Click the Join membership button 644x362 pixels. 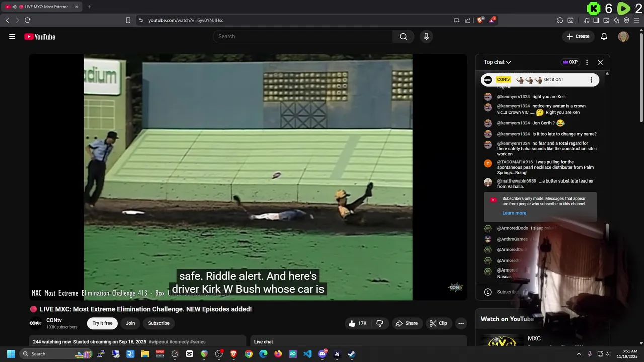(130, 323)
